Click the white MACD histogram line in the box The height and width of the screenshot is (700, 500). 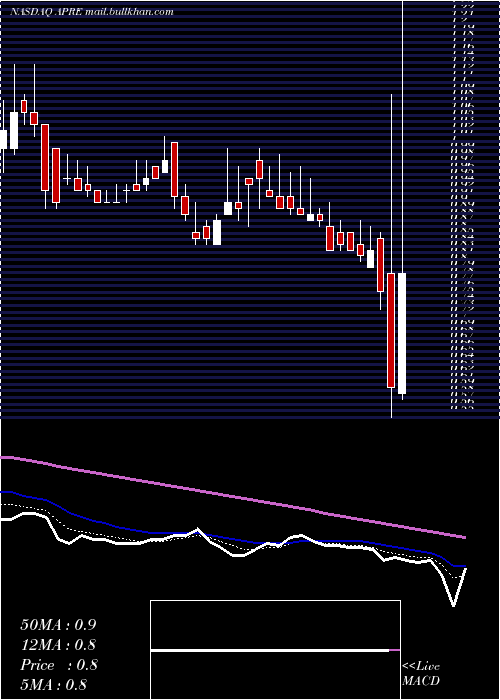pos(270,650)
